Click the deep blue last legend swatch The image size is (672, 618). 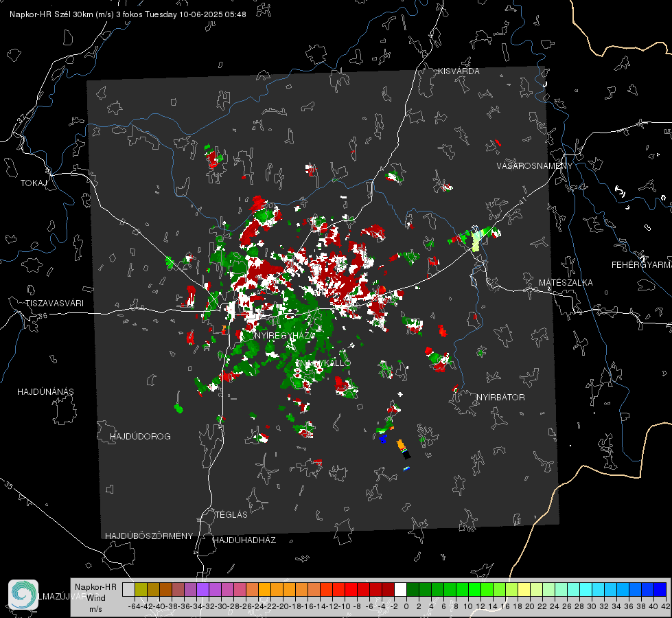[x=660, y=590]
